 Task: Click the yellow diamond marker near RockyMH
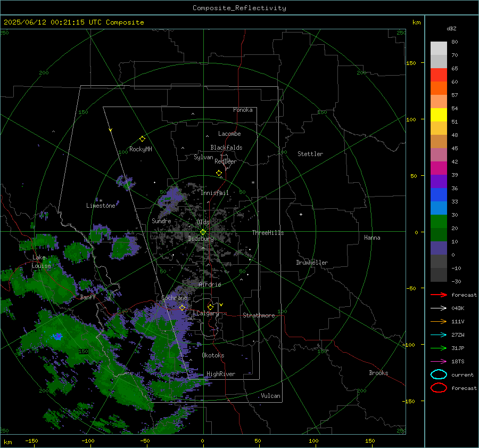[x=142, y=139]
